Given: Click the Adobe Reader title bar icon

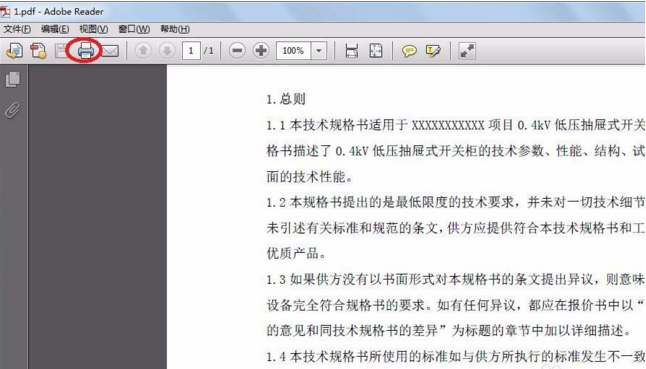Looking at the screenshot, I should 5,12.
